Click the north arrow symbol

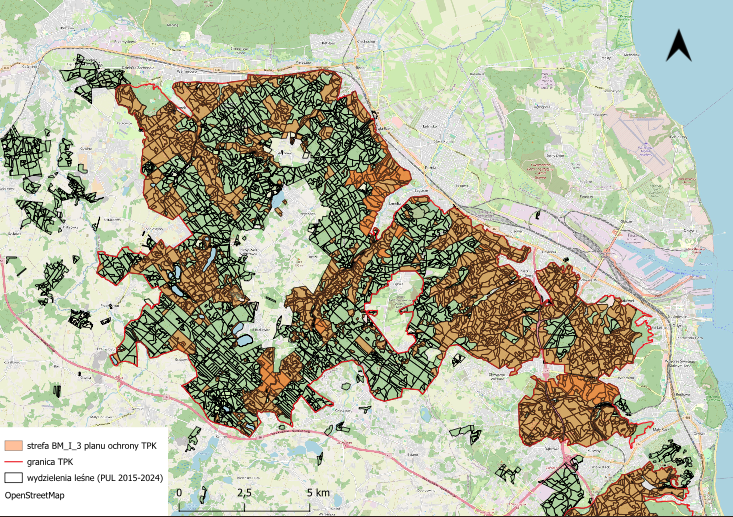(x=679, y=46)
